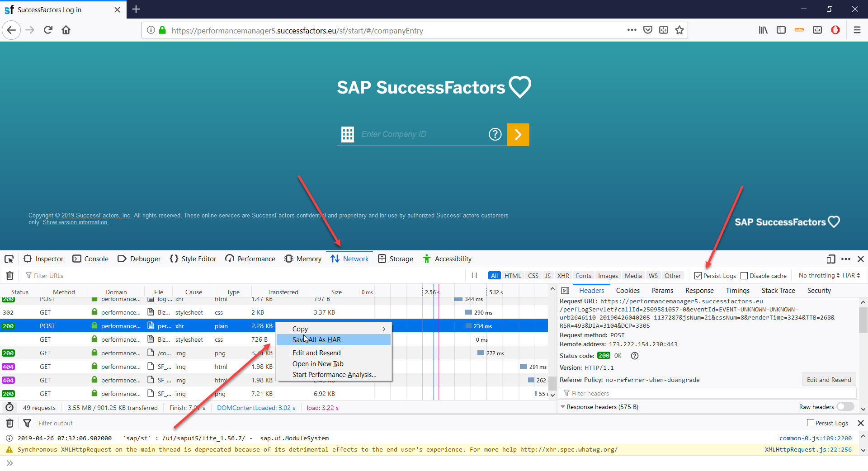
Task: Pick an element with the inspector picker icon
Action: pyautogui.click(x=9, y=259)
